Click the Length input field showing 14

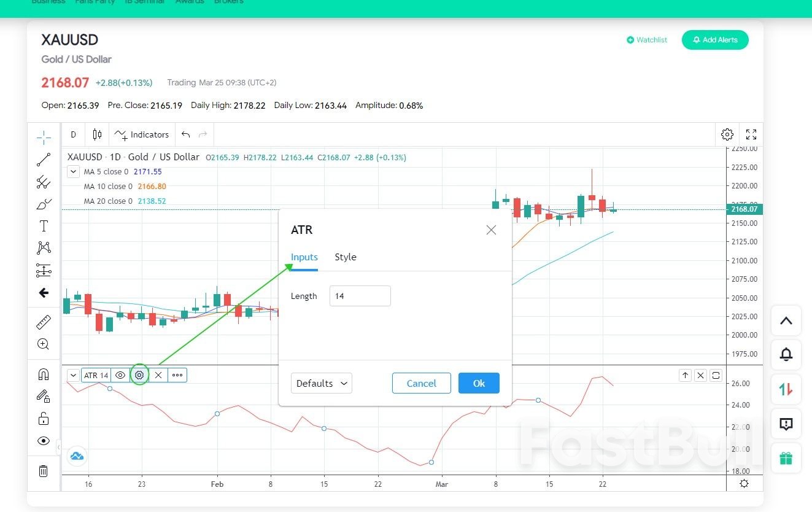[360, 296]
